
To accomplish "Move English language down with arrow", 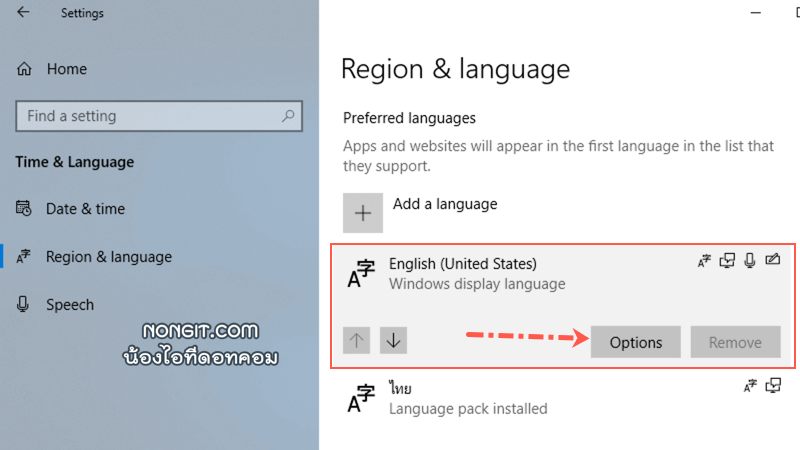I will [393, 340].
